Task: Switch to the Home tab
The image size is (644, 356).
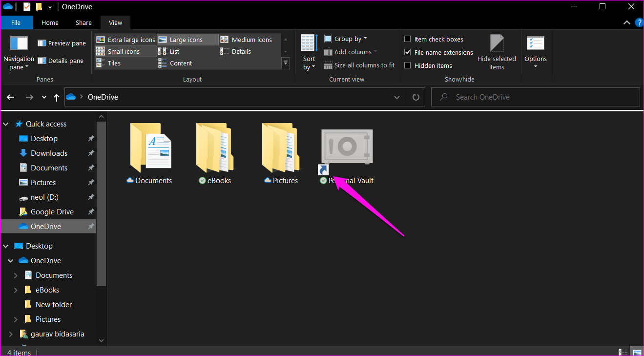Action: pyautogui.click(x=50, y=22)
